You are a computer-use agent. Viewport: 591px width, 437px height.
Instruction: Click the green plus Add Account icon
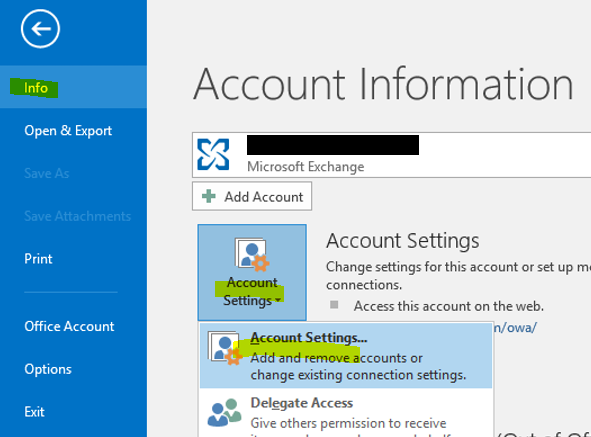pos(208,196)
